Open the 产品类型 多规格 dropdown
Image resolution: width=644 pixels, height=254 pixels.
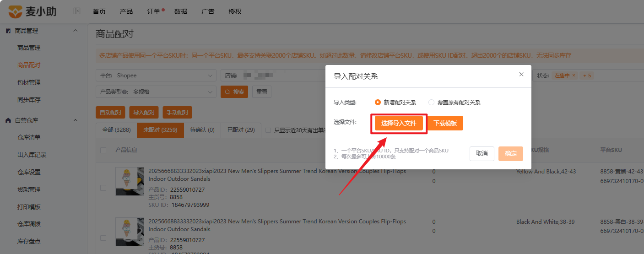coord(156,92)
